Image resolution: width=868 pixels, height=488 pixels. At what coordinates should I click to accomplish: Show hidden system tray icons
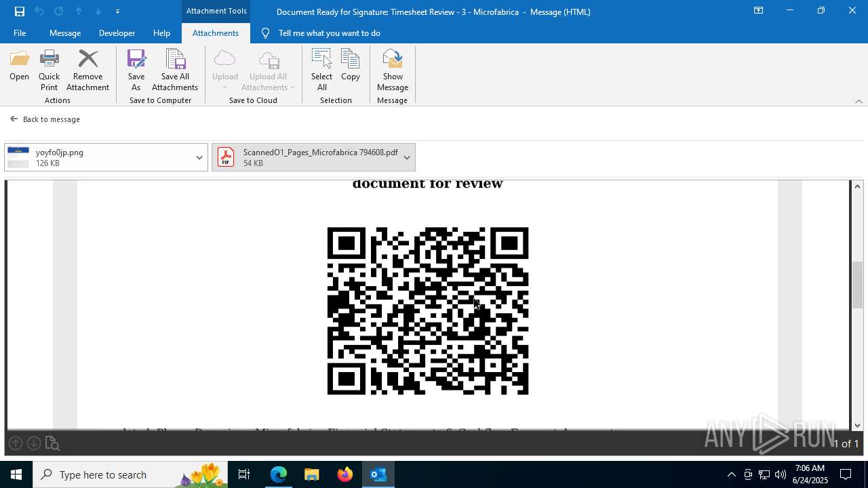732,474
